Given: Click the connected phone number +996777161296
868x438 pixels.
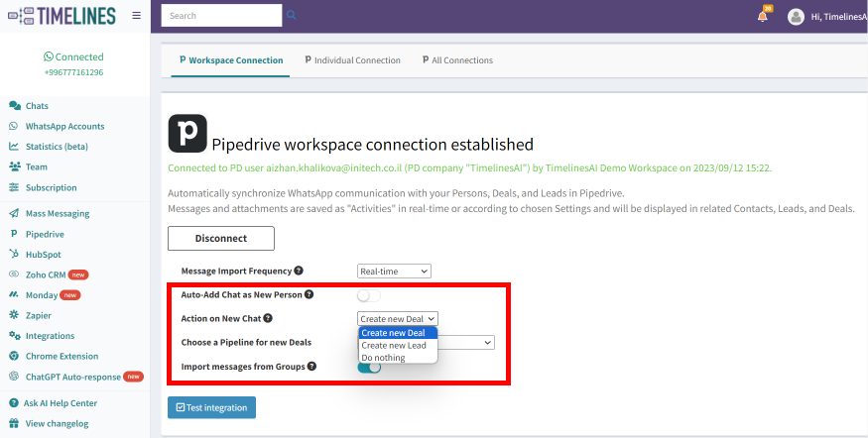Looking at the screenshot, I should tap(73, 72).
